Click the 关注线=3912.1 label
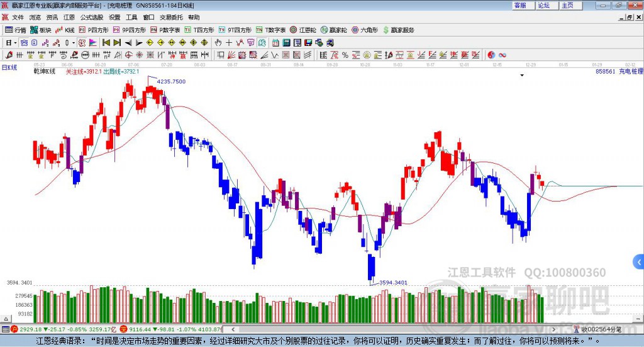Viewport: 644px width, 347px height. (x=84, y=72)
